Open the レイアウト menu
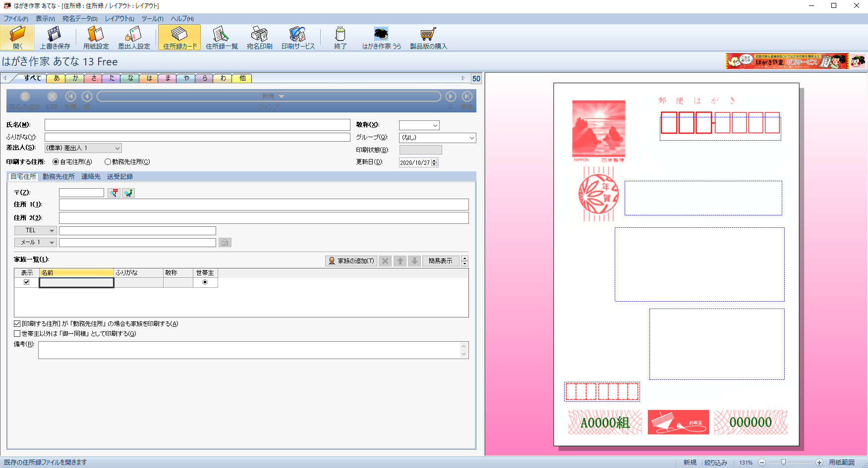Screen dimensions: 868x468 (x=119, y=19)
